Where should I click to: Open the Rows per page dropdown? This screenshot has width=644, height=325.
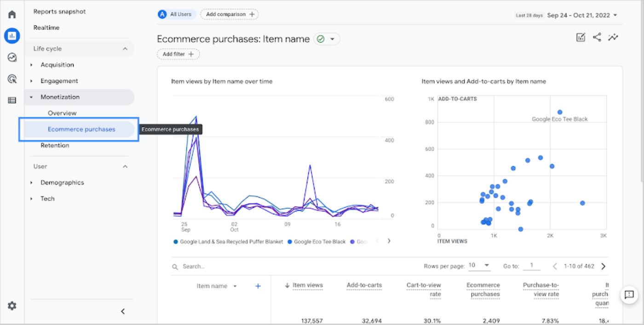coord(479,266)
